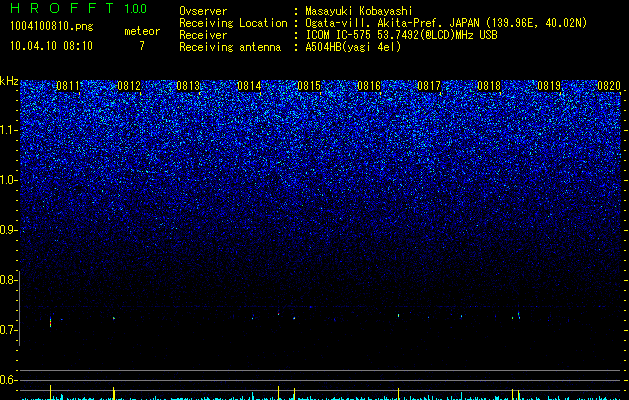Click the 1.1 kHz axis label
Screen dimensions: 629x400
click(x=8, y=130)
